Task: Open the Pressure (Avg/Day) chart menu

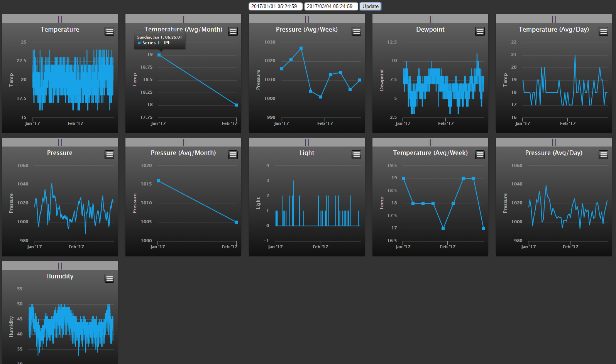Action: (604, 155)
